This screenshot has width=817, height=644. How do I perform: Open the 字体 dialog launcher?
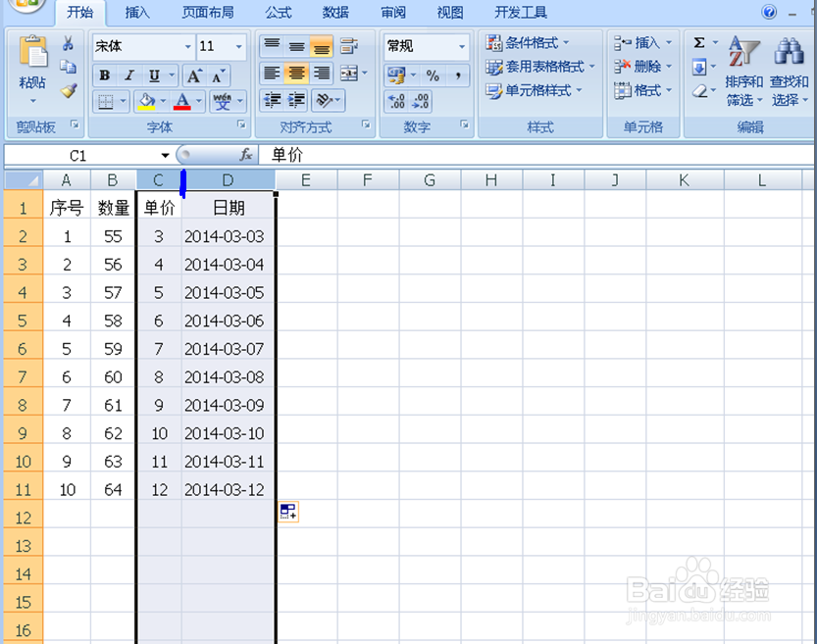coord(241,124)
